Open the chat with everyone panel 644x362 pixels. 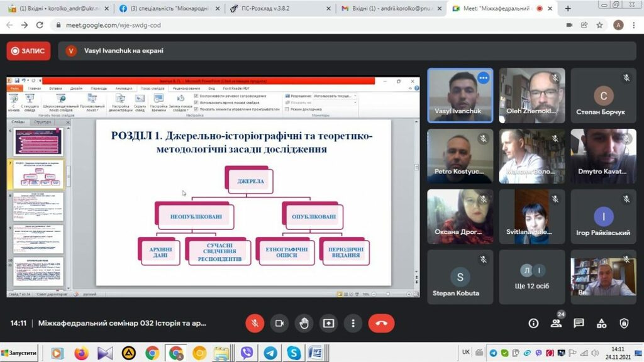coord(579,323)
